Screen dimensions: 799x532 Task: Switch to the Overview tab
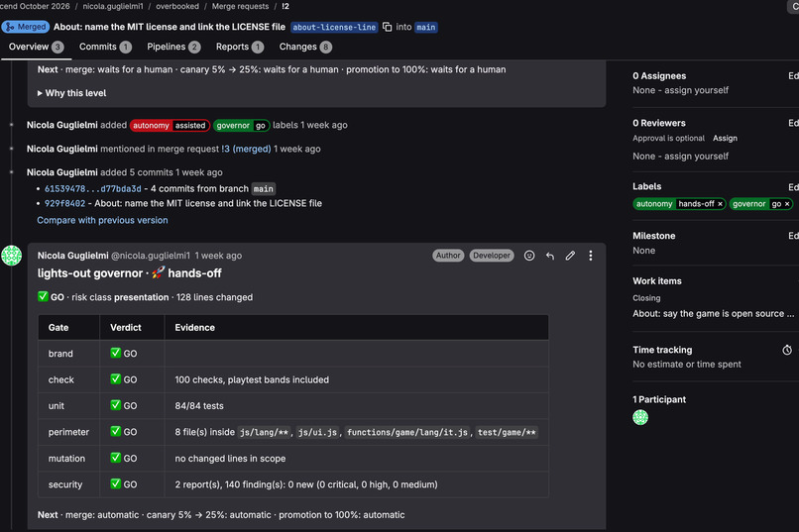36,47
